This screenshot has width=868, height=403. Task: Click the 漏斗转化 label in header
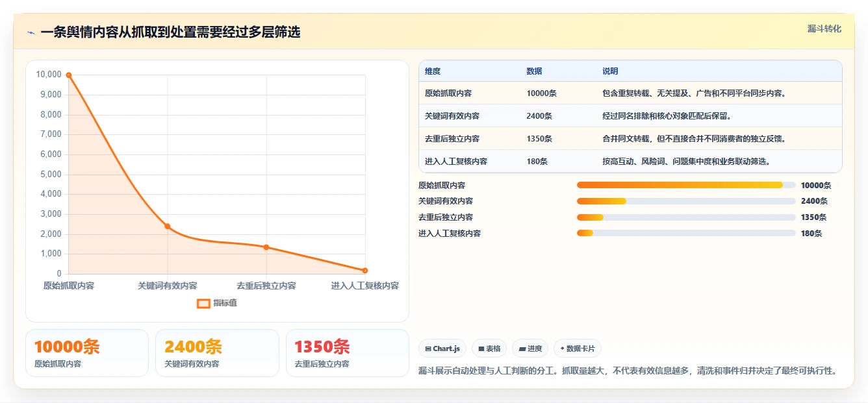click(824, 29)
